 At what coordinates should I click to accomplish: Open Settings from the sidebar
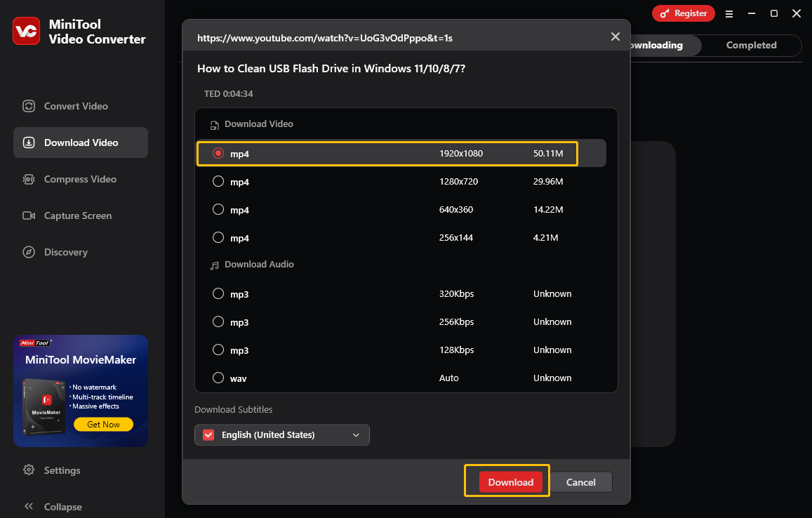click(62, 470)
